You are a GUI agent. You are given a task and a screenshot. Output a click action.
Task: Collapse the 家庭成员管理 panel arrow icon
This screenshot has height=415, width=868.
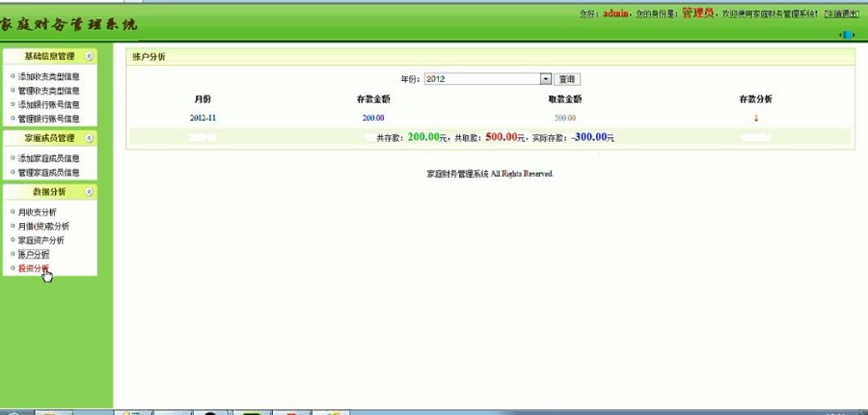[89, 138]
